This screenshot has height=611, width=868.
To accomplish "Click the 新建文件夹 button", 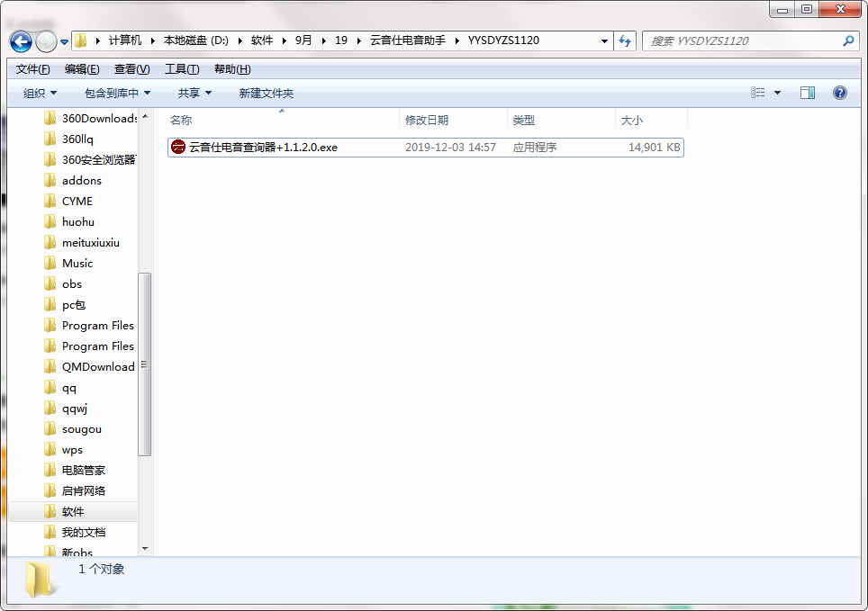I will [x=267, y=93].
